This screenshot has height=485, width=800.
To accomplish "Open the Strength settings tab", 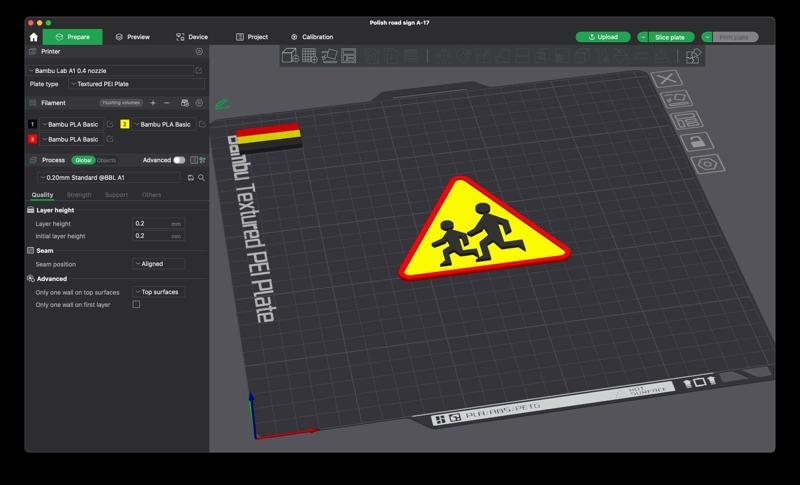I will click(79, 195).
